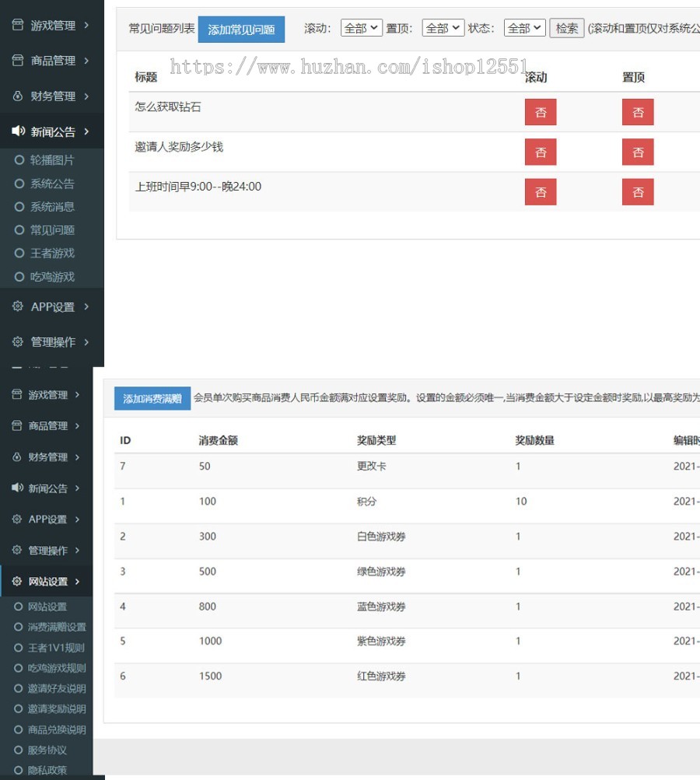Click the 添加常见问题 button
700x780 pixels.
coord(241,30)
